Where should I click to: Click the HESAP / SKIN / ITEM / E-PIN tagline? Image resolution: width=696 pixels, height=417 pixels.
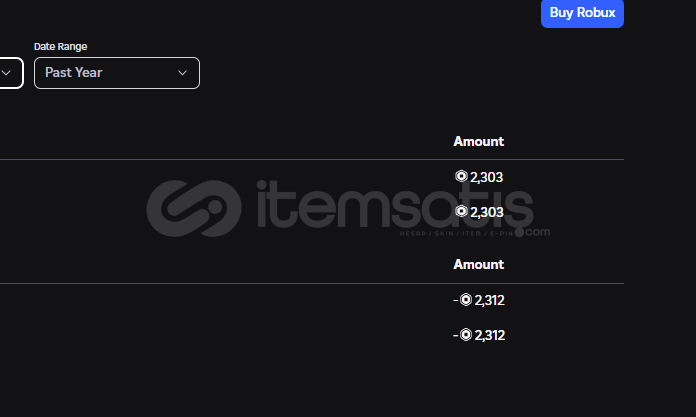pos(457,234)
